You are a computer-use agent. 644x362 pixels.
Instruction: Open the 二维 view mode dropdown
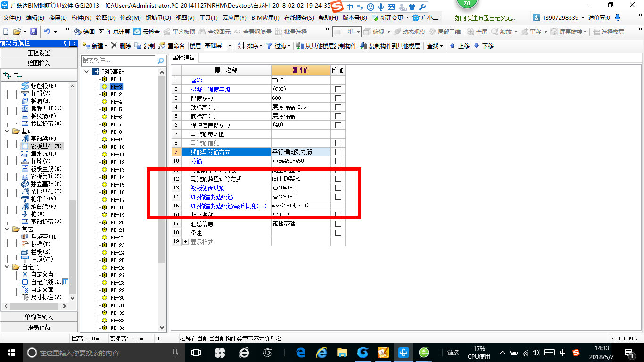pos(359,32)
